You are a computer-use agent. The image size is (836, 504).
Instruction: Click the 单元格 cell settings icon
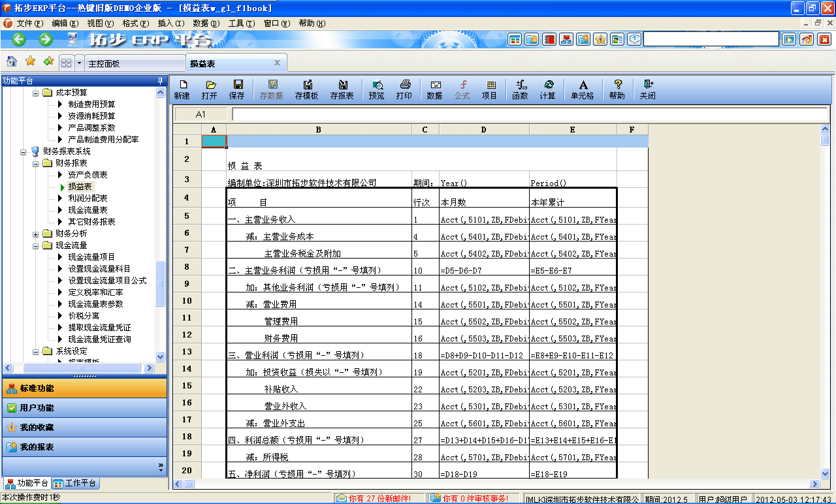coord(583,88)
